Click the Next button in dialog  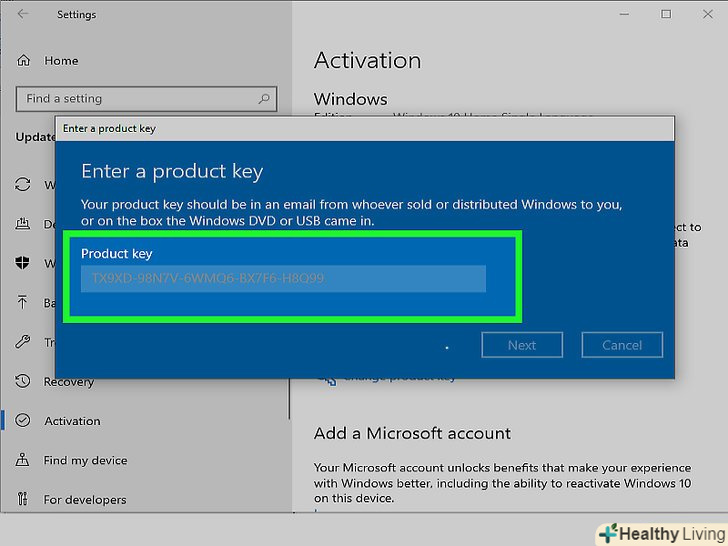(x=522, y=345)
